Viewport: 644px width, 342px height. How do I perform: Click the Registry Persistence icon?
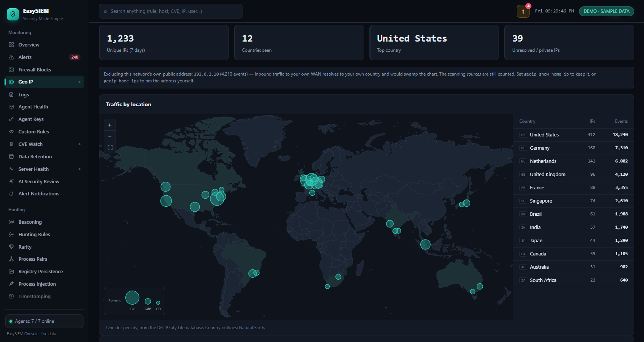tap(11, 272)
